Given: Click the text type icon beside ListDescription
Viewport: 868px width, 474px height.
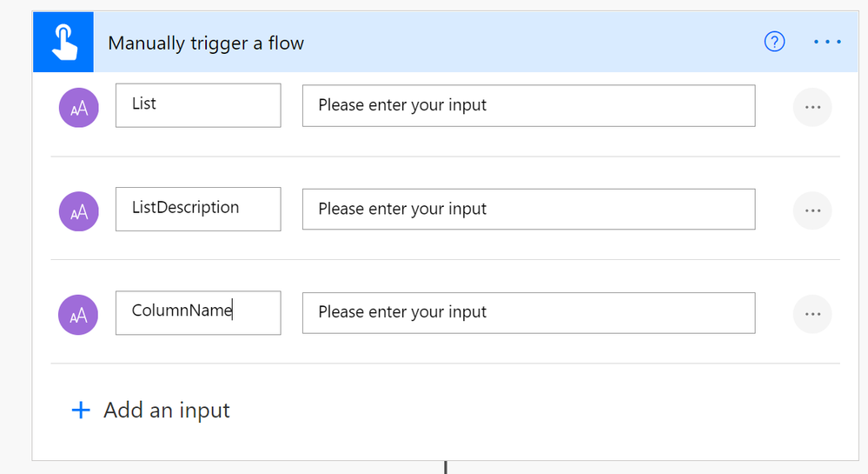Looking at the screenshot, I should pos(79,211).
